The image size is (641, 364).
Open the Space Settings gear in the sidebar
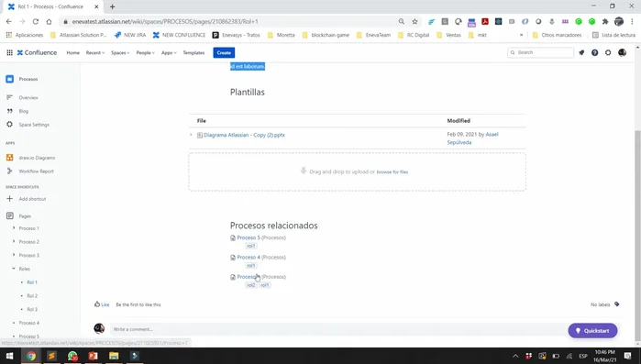[10, 124]
